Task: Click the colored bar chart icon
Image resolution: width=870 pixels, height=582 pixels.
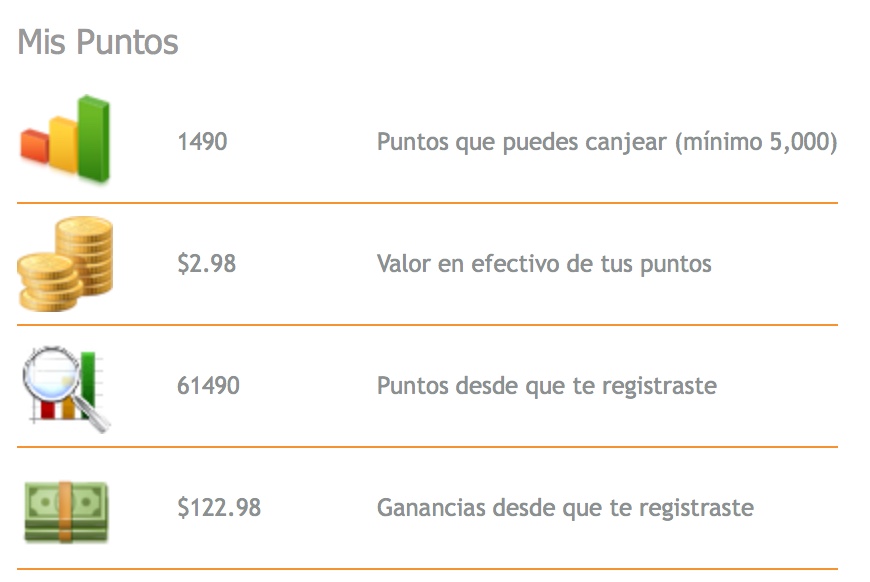Action: pos(65,139)
